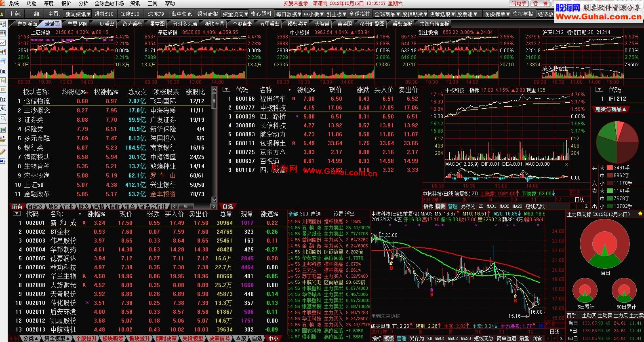Viewport: 644px width, 342px height.
Task: Click the 银河研报 toolbar button
Action: point(208,14)
